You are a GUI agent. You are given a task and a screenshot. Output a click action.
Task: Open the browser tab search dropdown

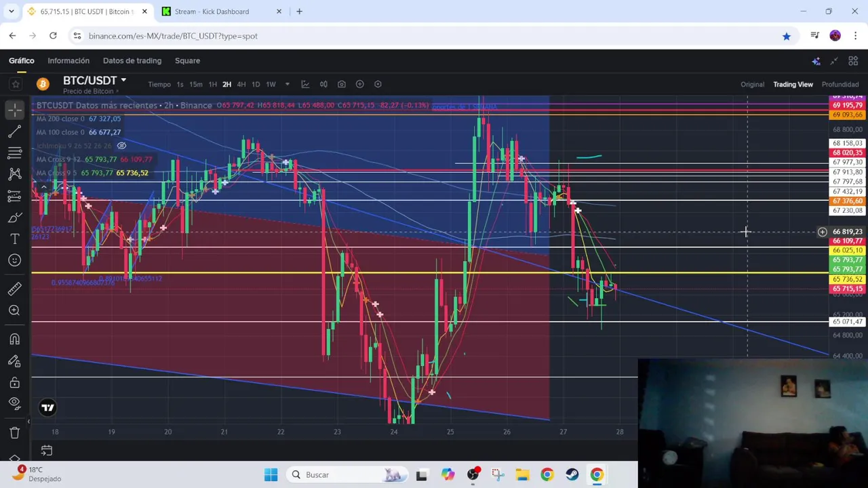click(11, 12)
